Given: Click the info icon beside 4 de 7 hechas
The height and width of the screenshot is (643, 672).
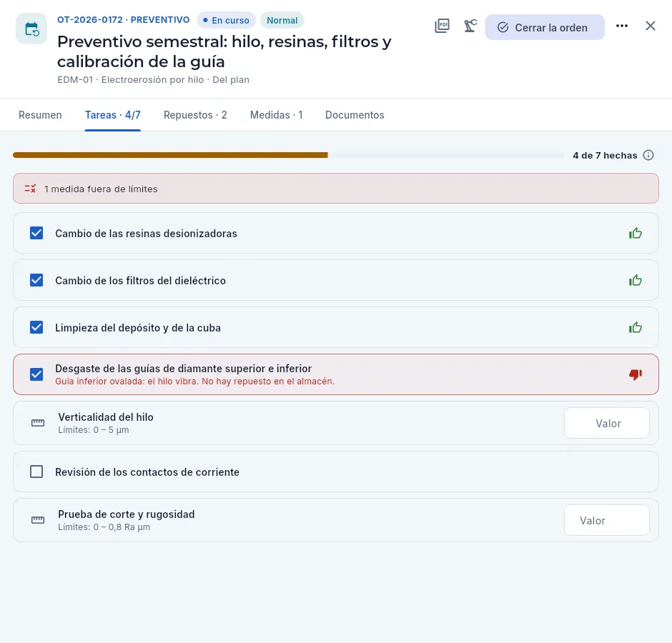Looking at the screenshot, I should pyautogui.click(x=648, y=155).
